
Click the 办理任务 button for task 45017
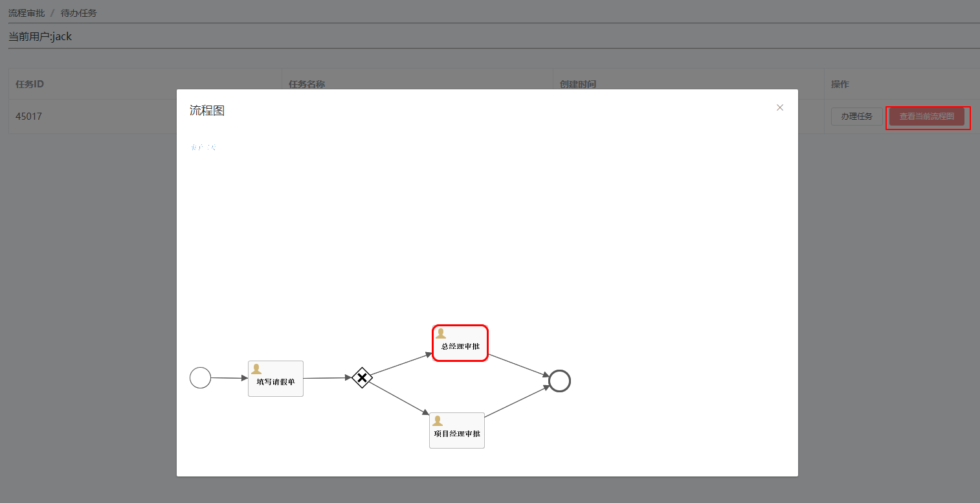[x=857, y=117]
